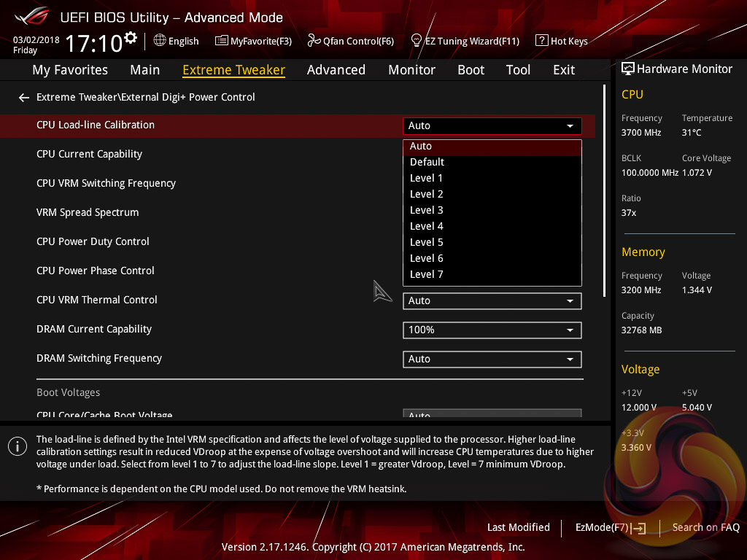Select Level 4 load-line calibration
Screen dimensions: 747x560
click(492, 226)
